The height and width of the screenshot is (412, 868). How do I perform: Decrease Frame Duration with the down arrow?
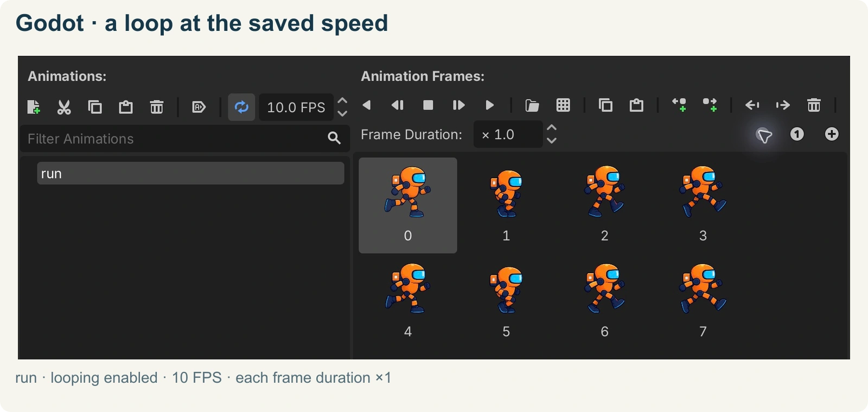pos(552,140)
